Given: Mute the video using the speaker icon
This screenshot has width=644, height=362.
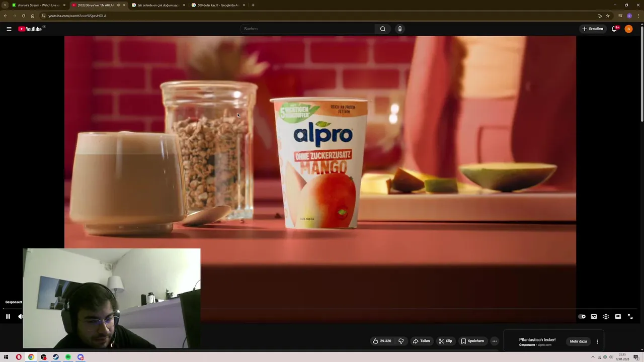Looking at the screenshot, I should [x=20, y=316].
